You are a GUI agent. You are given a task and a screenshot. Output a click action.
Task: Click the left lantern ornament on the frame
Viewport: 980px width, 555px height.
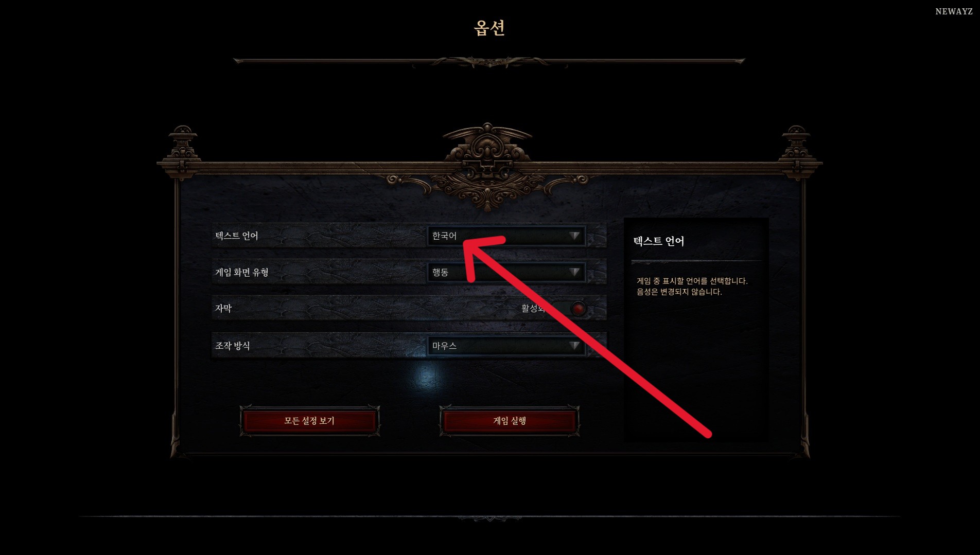183,153
